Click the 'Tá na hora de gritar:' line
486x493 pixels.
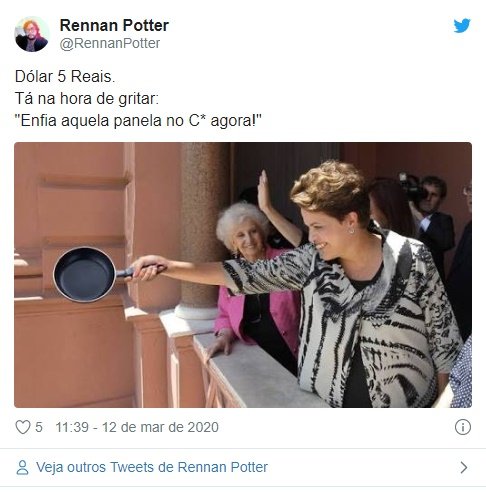point(87,99)
